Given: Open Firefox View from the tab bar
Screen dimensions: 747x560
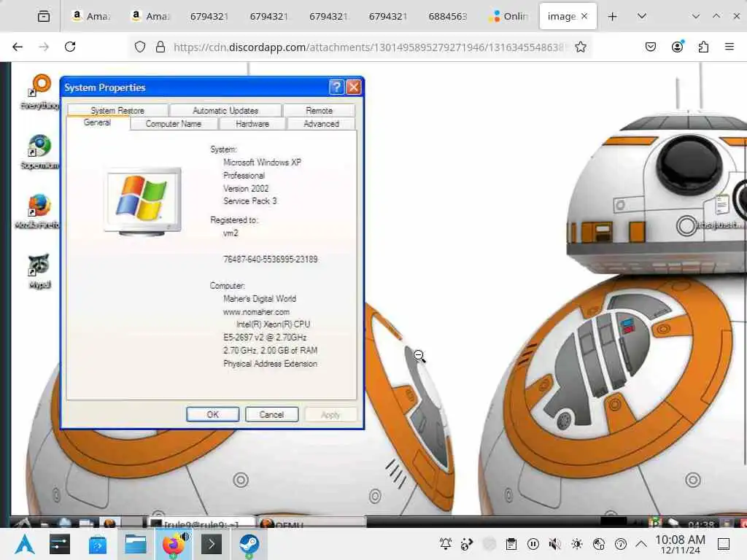Looking at the screenshot, I should pos(43,16).
